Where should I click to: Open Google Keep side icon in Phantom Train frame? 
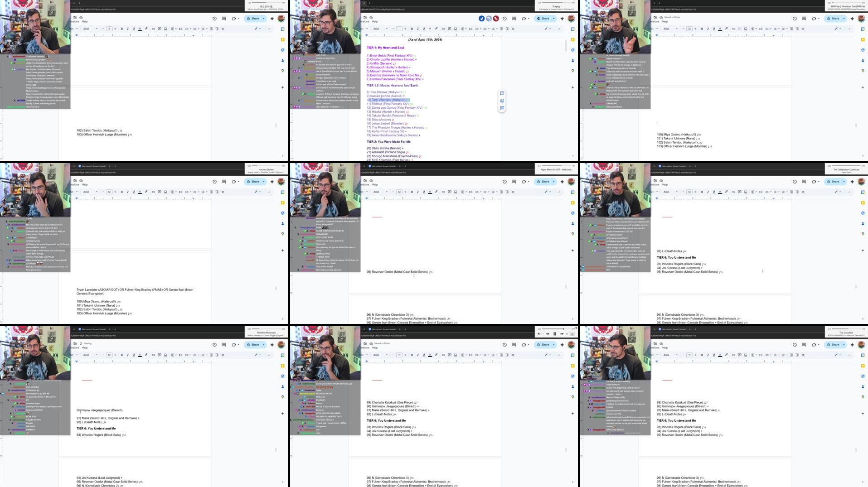[863, 39]
